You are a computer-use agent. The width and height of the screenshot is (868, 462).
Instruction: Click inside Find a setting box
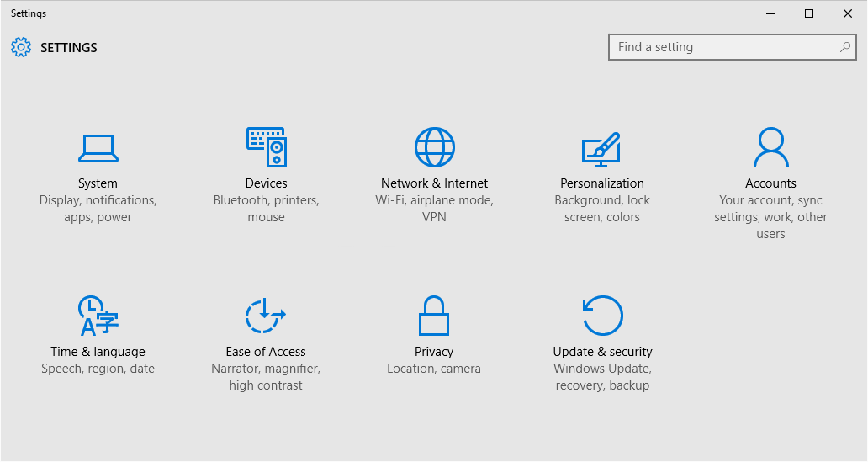point(732,47)
